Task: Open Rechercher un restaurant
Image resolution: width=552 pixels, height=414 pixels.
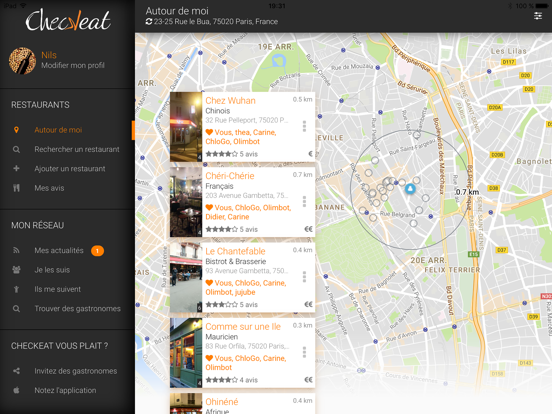Action: (x=77, y=149)
